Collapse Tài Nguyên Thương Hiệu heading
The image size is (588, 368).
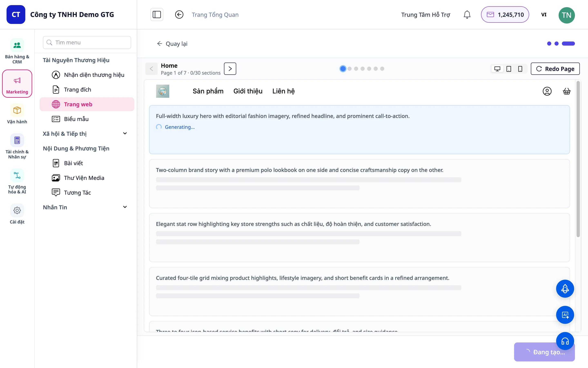[76, 60]
